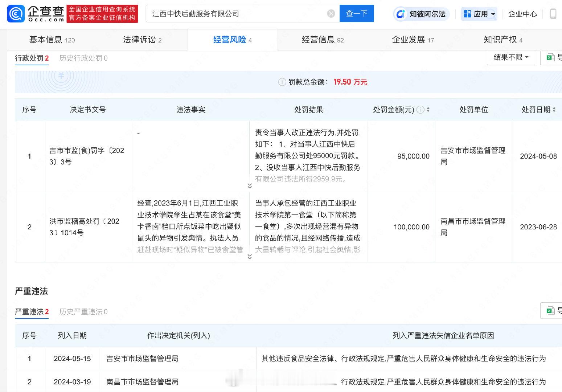Image resolution: width=562 pixels, height=392 pixels.
Task: Click penalty date 2023-06-28
Action: coord(538,227)
